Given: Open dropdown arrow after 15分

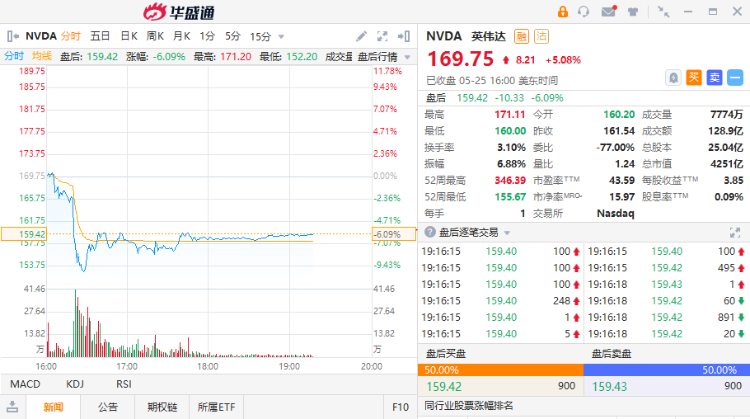Looking at the screenshot, I should pos(281,37).
